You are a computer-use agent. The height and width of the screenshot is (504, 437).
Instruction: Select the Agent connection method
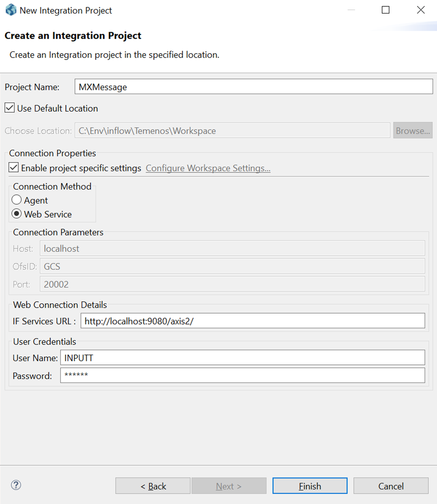(17, 200)
